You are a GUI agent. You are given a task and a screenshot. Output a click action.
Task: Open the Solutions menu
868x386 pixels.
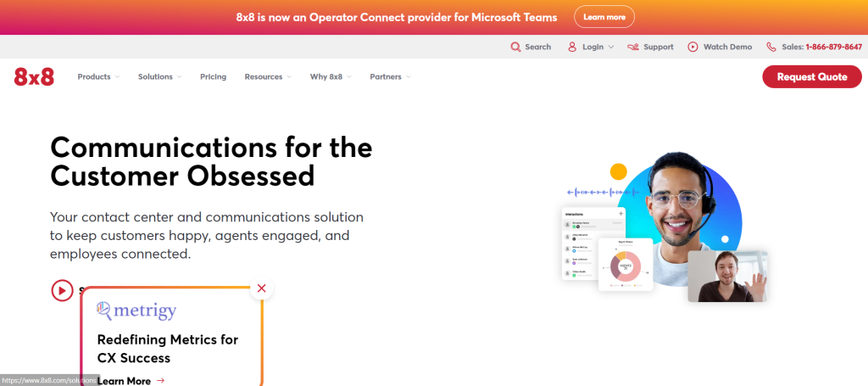pyautogui.click(x=155, y=77)
